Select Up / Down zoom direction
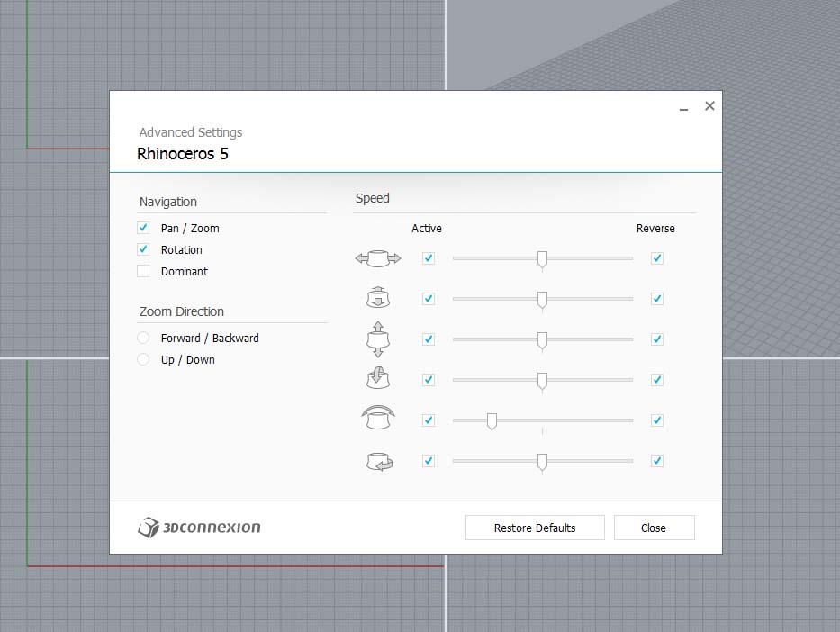This screenshot has width=840, height=632. [x=143, y=359]
